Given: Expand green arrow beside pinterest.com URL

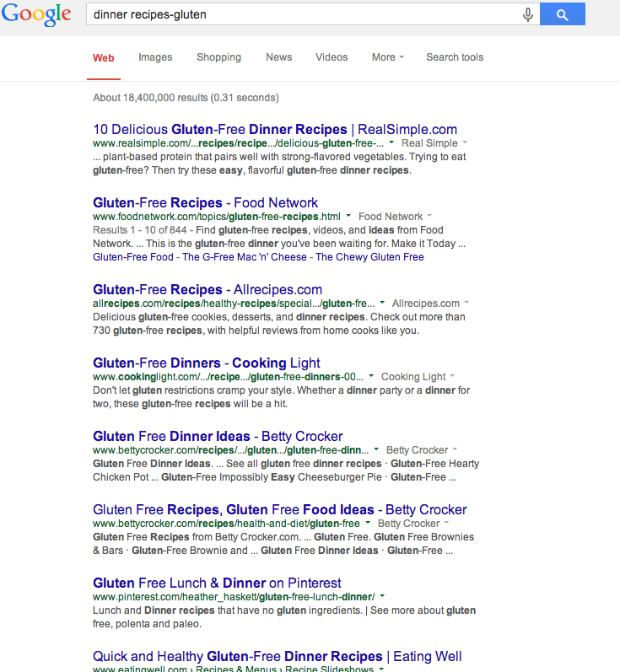Looking at the screenshot, I should click(382, 596).
